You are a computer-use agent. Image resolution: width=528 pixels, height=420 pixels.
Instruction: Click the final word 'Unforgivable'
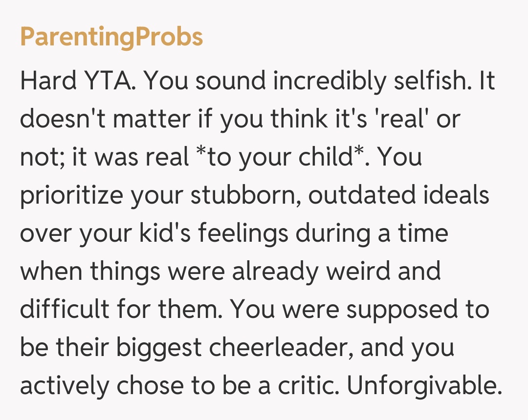click(x=423, y=386)
